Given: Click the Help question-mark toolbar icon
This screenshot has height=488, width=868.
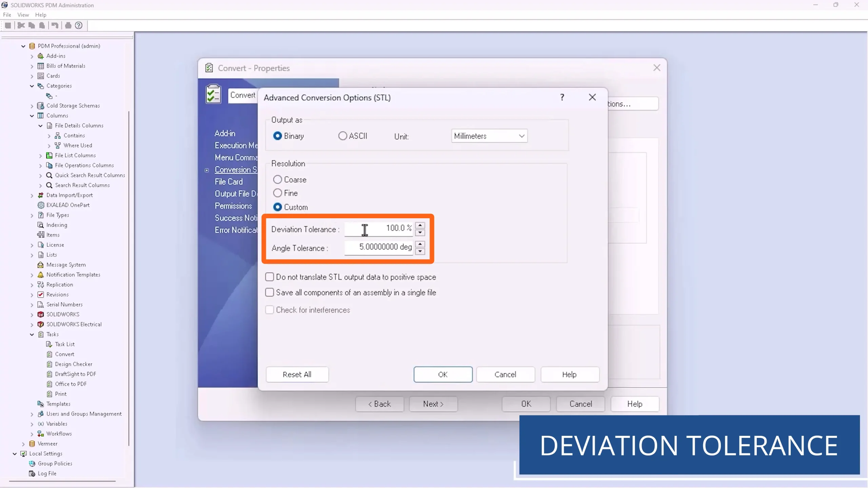Looking at the screenshot, I should tap(79, 25).
